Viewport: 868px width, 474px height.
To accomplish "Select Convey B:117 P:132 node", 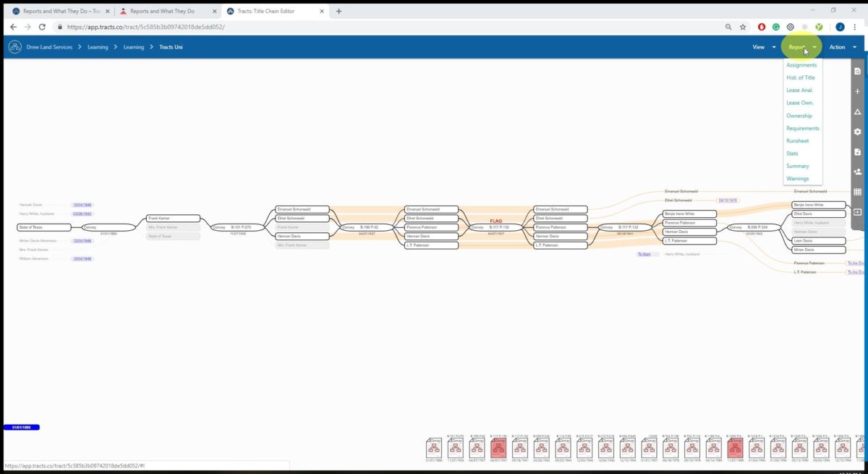I will [626, 227].
